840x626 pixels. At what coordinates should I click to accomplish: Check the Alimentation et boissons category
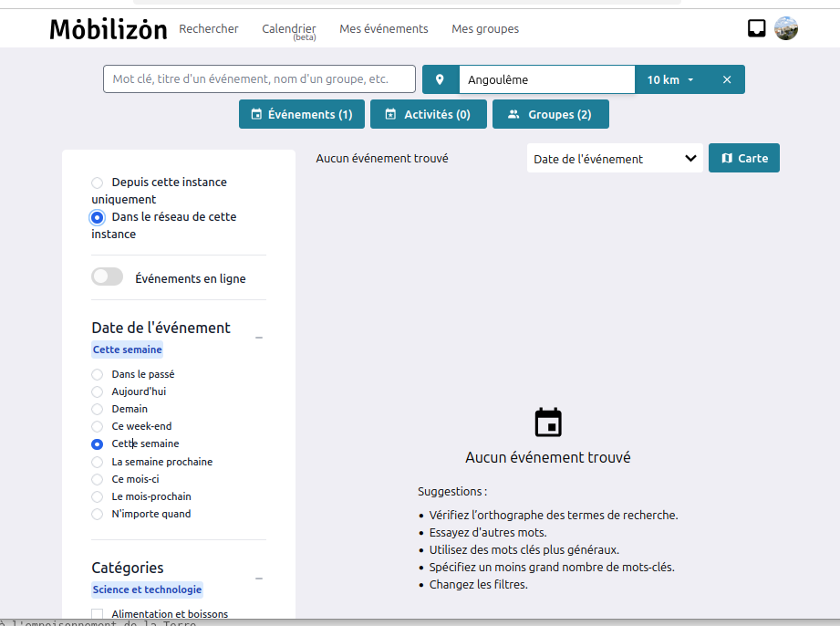(98, 614)
